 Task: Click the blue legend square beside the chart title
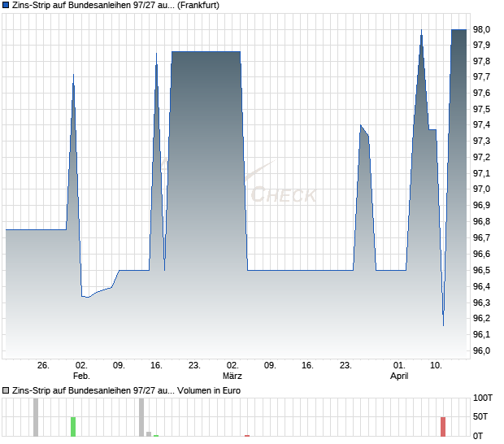(x=7, y=5)
